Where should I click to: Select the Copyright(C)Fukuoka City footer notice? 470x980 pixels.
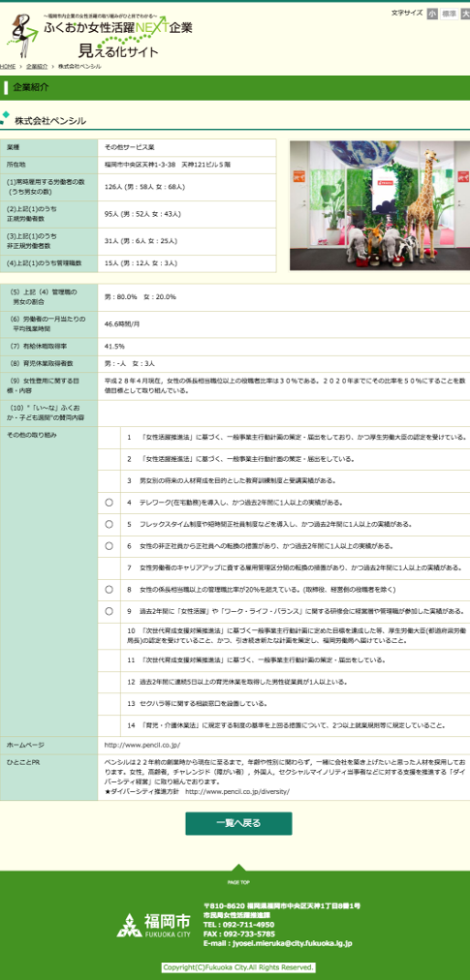pos(238,966)
